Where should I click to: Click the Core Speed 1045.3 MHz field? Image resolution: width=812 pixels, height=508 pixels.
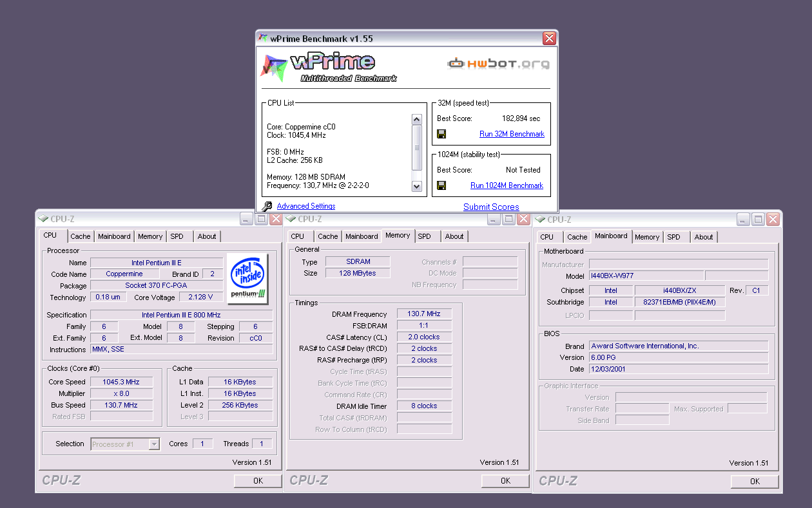tap(121, 382)
